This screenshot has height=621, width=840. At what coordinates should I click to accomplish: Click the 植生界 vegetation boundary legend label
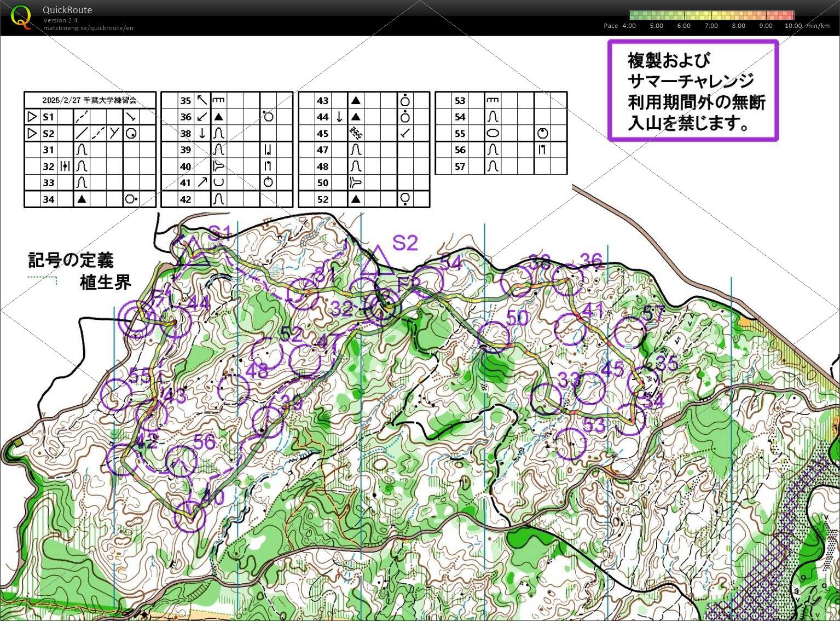(x=105, y=283)
